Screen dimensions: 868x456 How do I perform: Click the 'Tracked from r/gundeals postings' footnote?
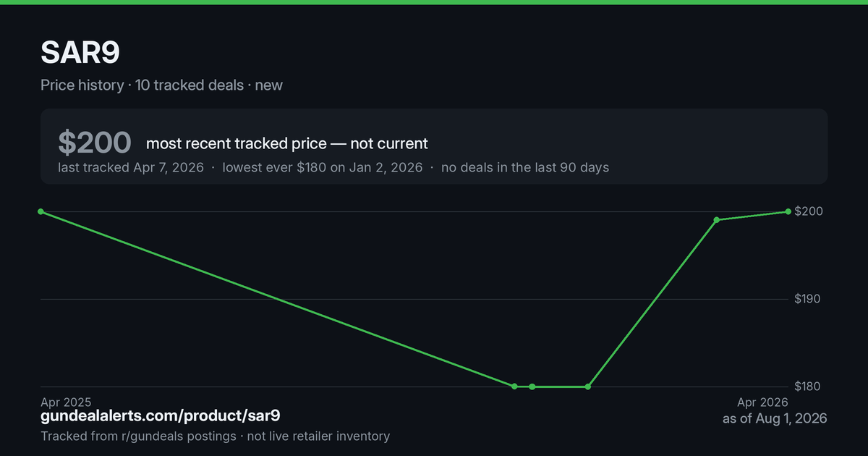pyautogui.click(x=138, y=436)
